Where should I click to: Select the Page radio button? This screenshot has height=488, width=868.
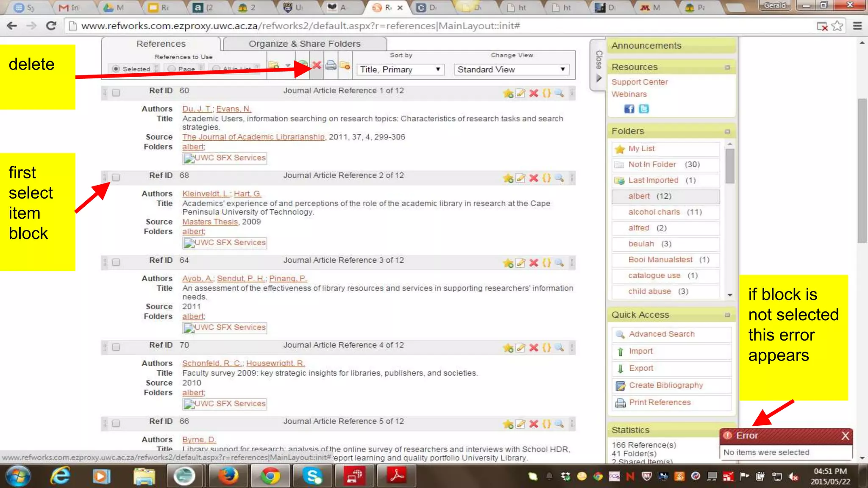click(171, 69)
